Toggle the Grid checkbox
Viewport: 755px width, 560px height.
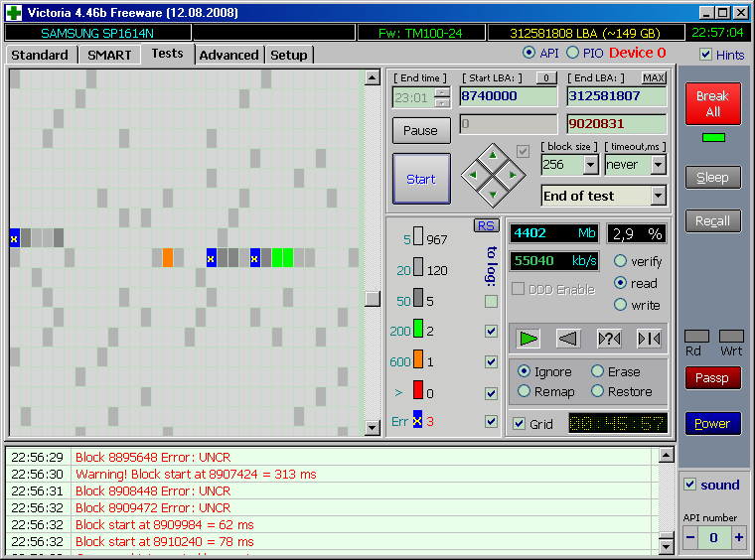[x=519, y=424]
